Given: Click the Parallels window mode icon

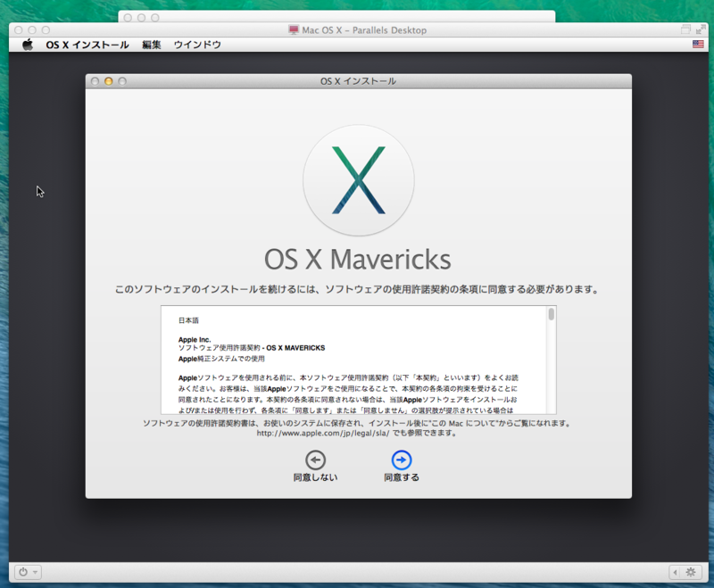Looking at the screenshot, I should pyautogui.click(x=685, y=29).
